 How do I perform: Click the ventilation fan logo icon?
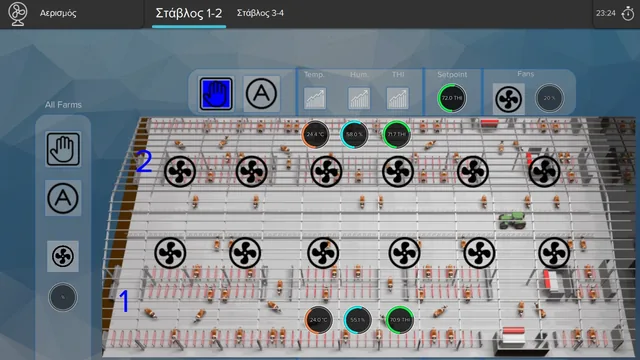tap(18, 13)
